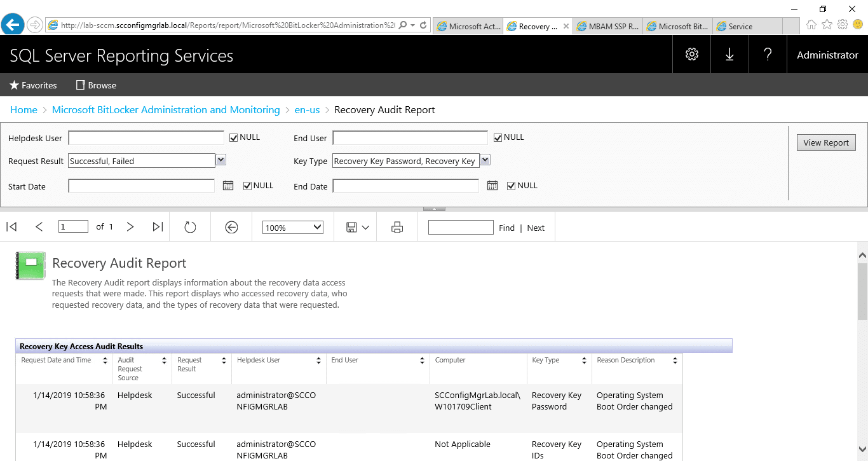Sort by End User column
The height and width of the screenshot is (461, 868).
(x=422, y=361)
